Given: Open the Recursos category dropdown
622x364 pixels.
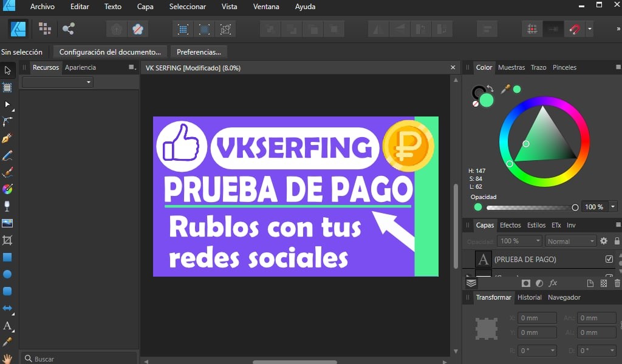Looking at the screenshot, I should (58, 82).
